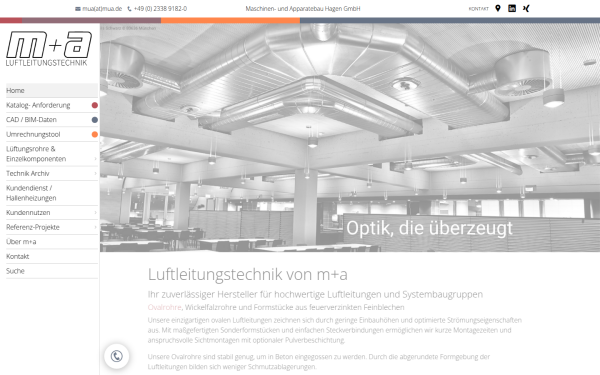This screenshot has height=375, width=600.
Task: Click the floating phone callback icon
Action: (117, 356)
